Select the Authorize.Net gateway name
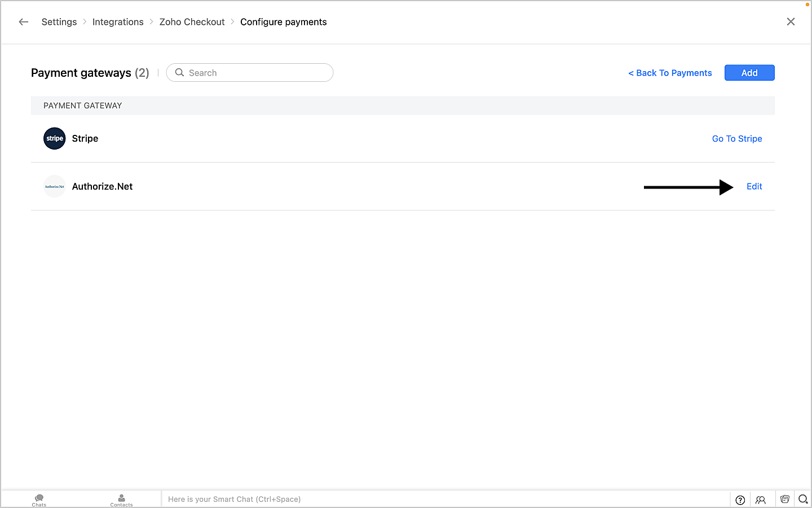812x508 pixels. [x=103, y=186]
